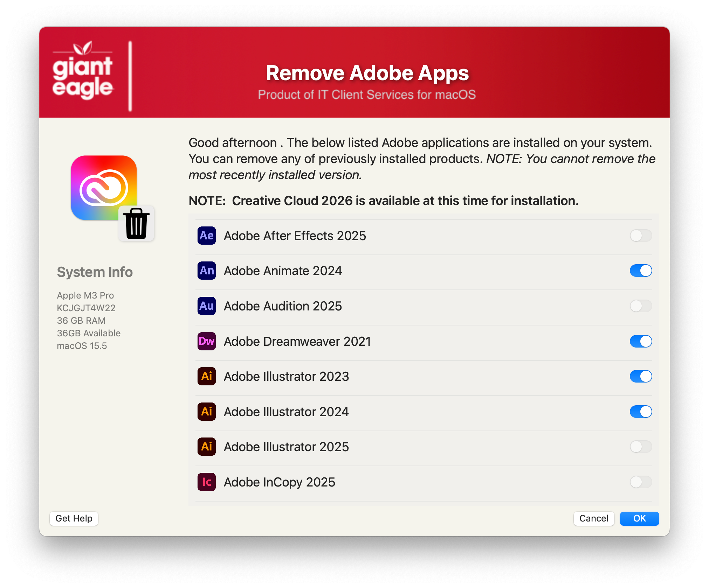The height and width of the screenshot is (588, 709).
Task: Select the Adobe After Effects 2025 label
Action: tap(295, 236)
